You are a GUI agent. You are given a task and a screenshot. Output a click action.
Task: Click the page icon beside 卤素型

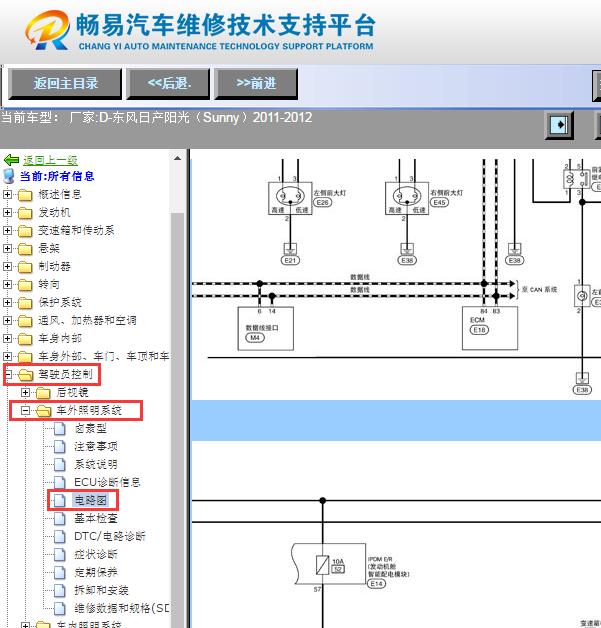click(x=60, y=429)
